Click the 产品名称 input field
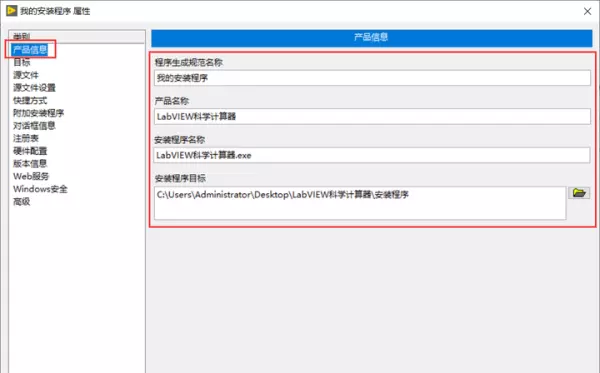Screen dimensions: 600x373 pyautogui.click(x=372, y=116)
